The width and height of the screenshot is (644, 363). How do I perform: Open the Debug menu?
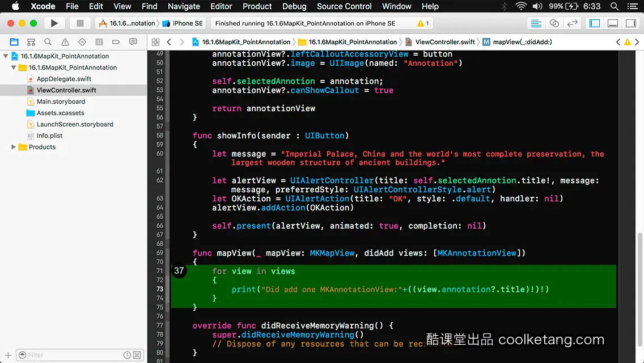(294, 6)
